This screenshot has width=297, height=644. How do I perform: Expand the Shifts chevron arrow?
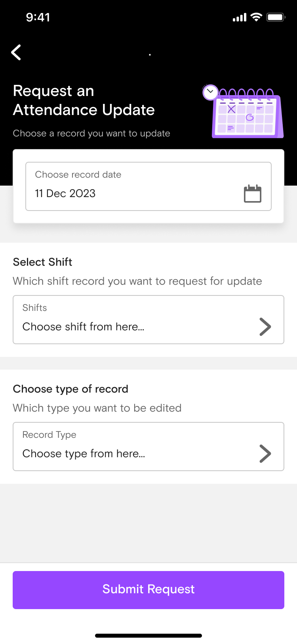click(265, 327)
